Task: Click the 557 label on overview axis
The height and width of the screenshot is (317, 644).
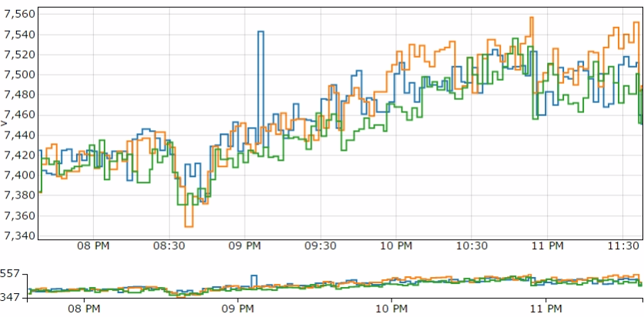Action: point(11,274)
